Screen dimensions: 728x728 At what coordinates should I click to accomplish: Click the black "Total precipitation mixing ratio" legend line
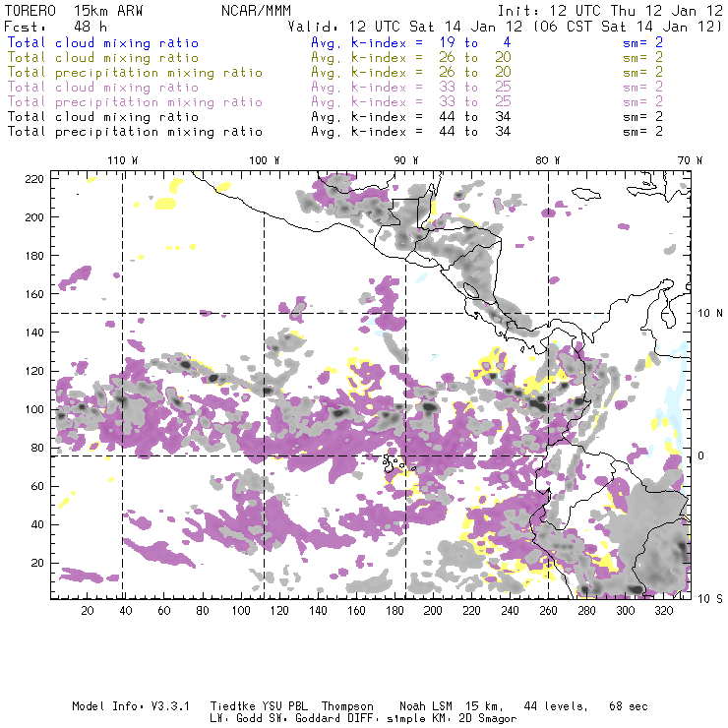tap(135, 132)
